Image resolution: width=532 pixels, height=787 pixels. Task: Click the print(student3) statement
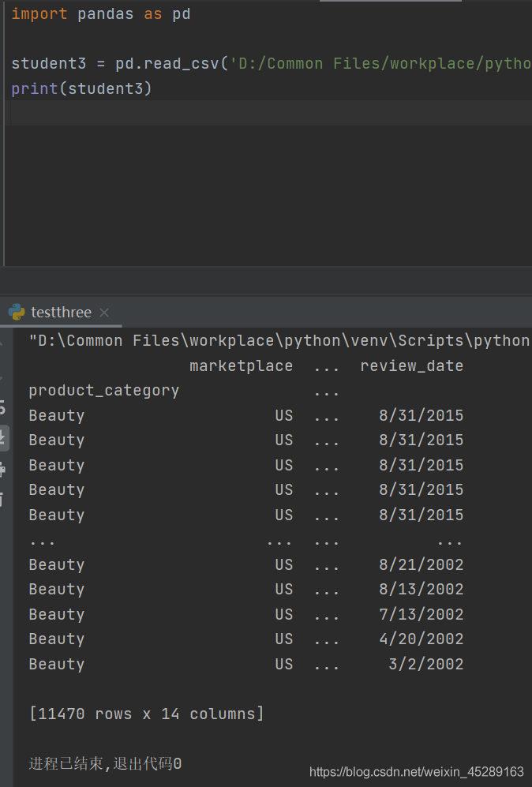click(81, 88)
